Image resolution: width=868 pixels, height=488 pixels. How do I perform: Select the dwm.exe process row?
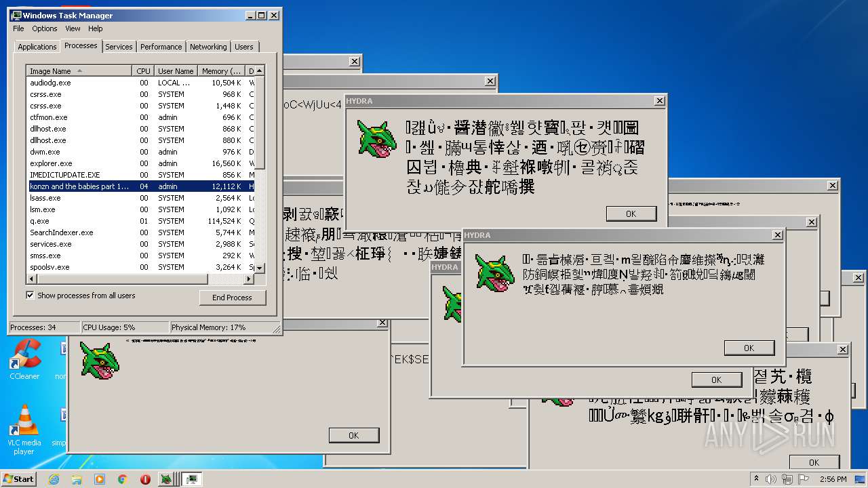click(x=140, y=152)
